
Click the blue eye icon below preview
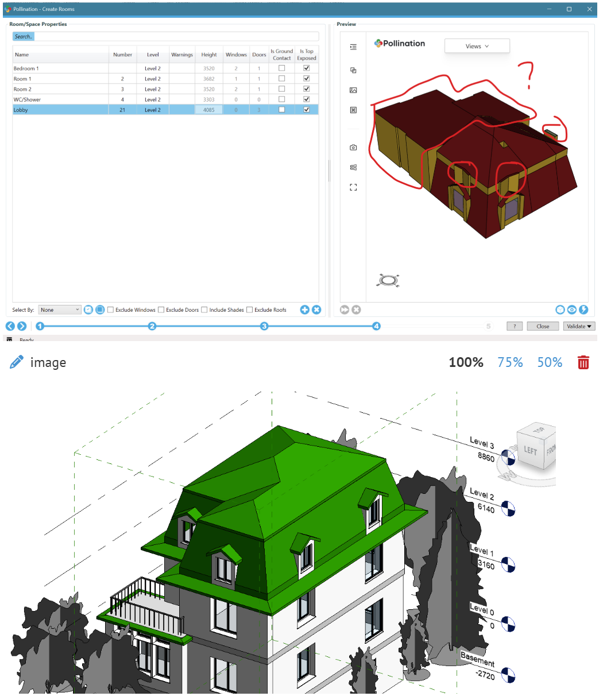click(572, 310)
